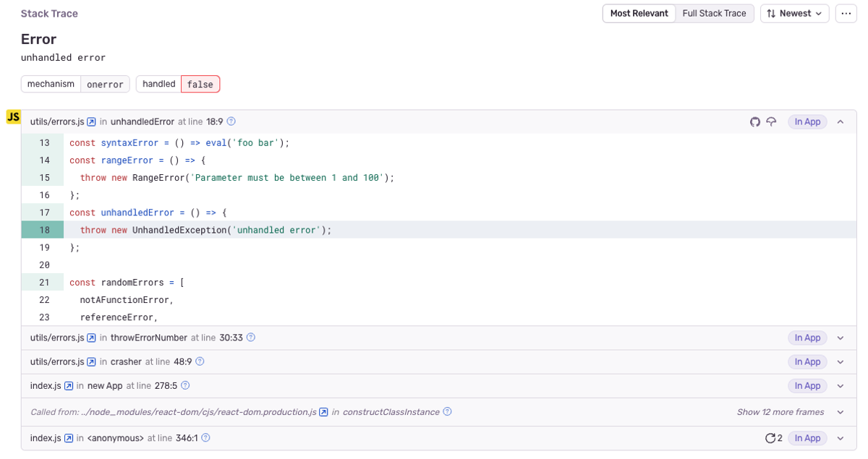Click the handled false tag
Screen dimensions: 868x459
tap(178, 84)
